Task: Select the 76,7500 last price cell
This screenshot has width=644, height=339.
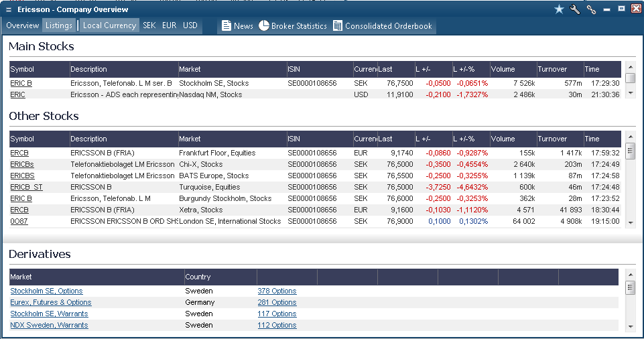Action: tap(399, 83)
